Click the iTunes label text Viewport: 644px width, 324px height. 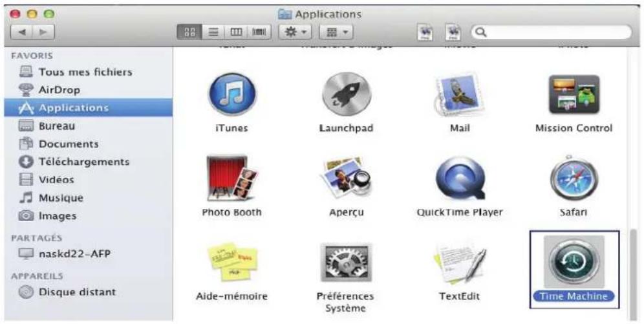click(232, 128)
